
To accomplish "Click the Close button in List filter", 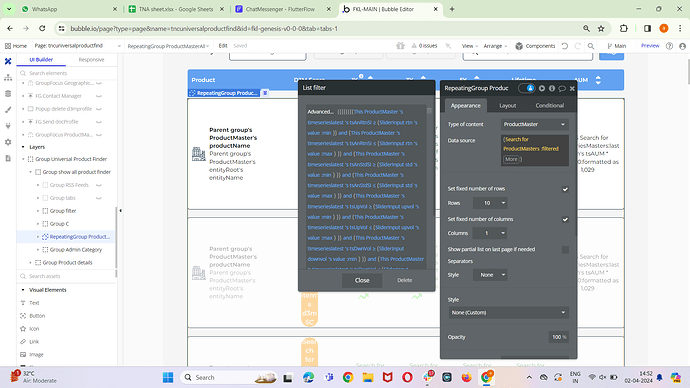I will (x=362, y=280).
